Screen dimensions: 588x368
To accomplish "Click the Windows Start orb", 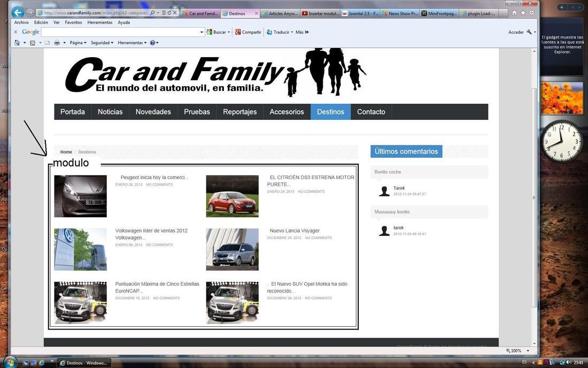I will coord(10,362).
